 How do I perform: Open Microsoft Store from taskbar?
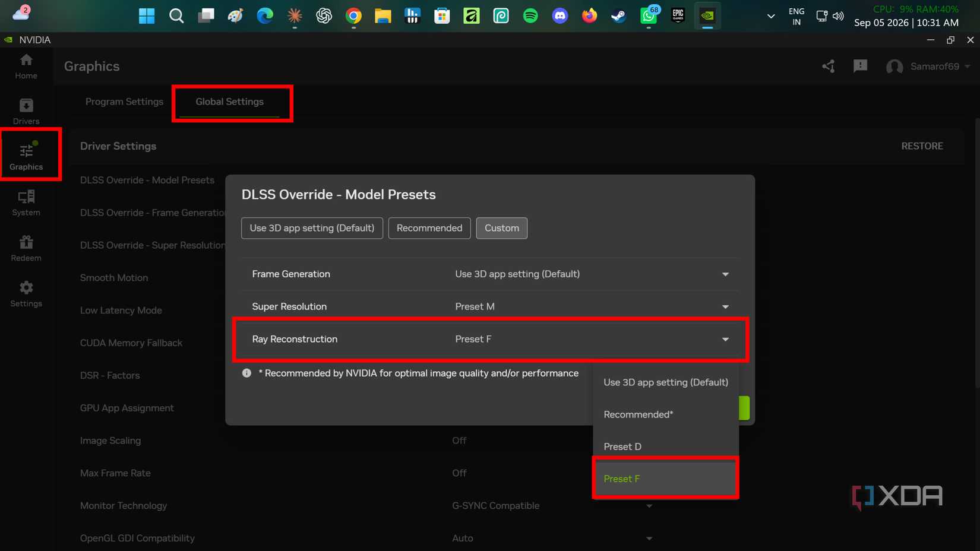pos(442,16)
